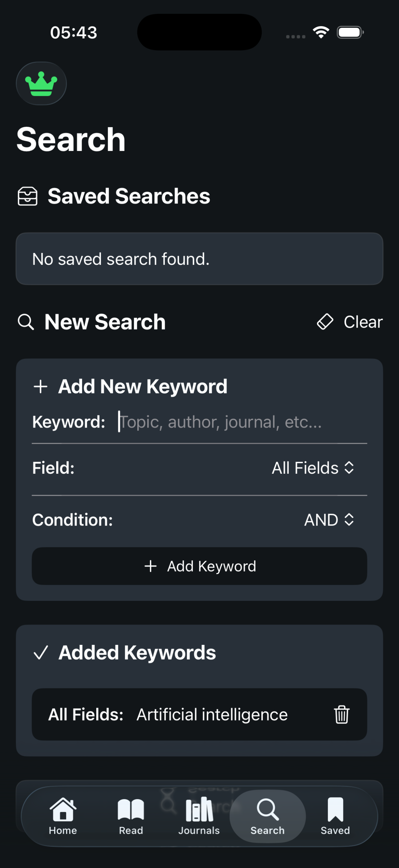Switch to the Read tab
The width and height of the screenshot is (399, 868).
click(131, 816)
